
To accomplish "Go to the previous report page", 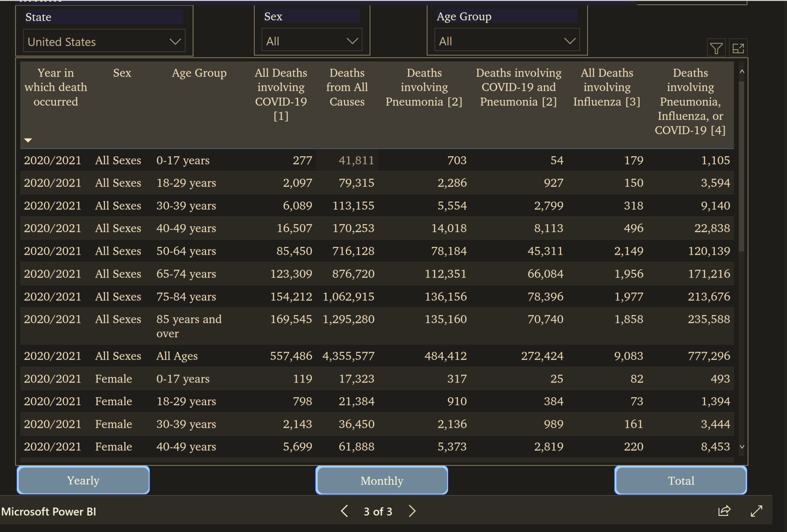I will 344,511.
